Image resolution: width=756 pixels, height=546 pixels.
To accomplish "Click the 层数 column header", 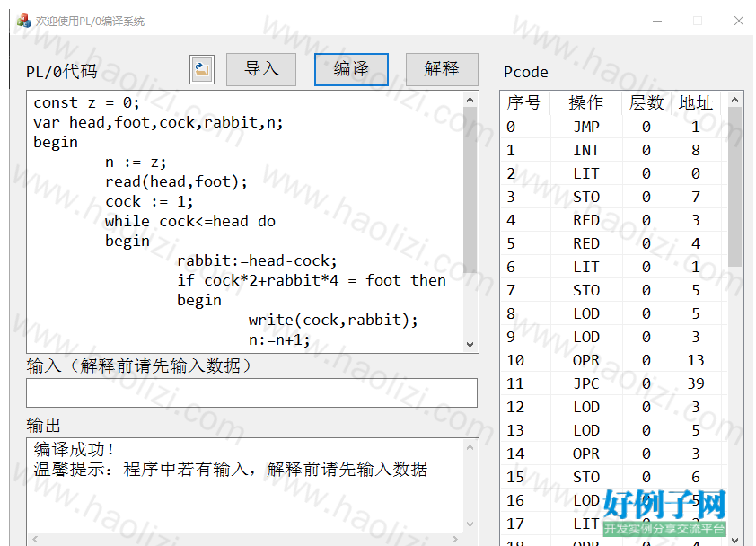I will pyautogui.click(x=646, y=102).
